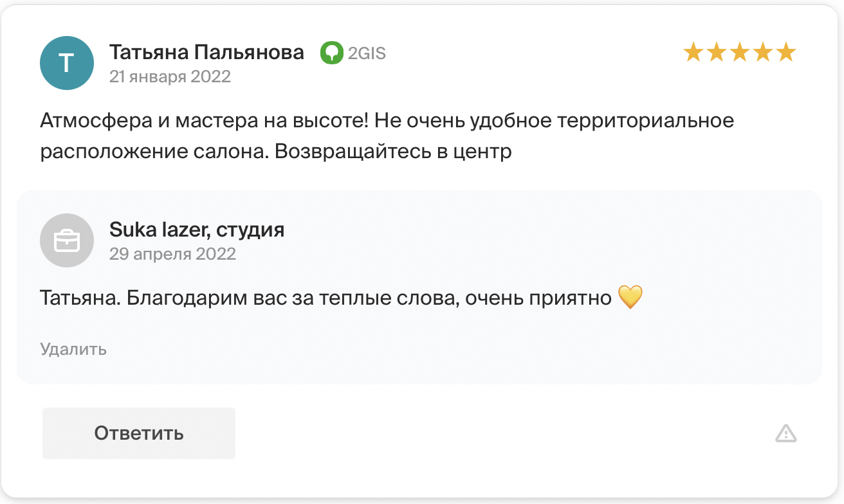Click the green 2GIS logo icon
Viewport: 844px width, 504px height.
331,53
